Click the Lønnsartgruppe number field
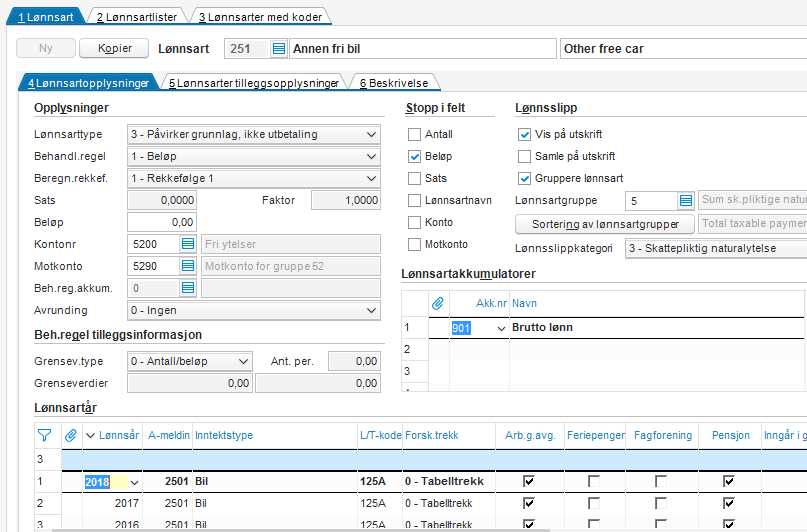The width and height of the screenshot is (807, 532). pos(652,201)
